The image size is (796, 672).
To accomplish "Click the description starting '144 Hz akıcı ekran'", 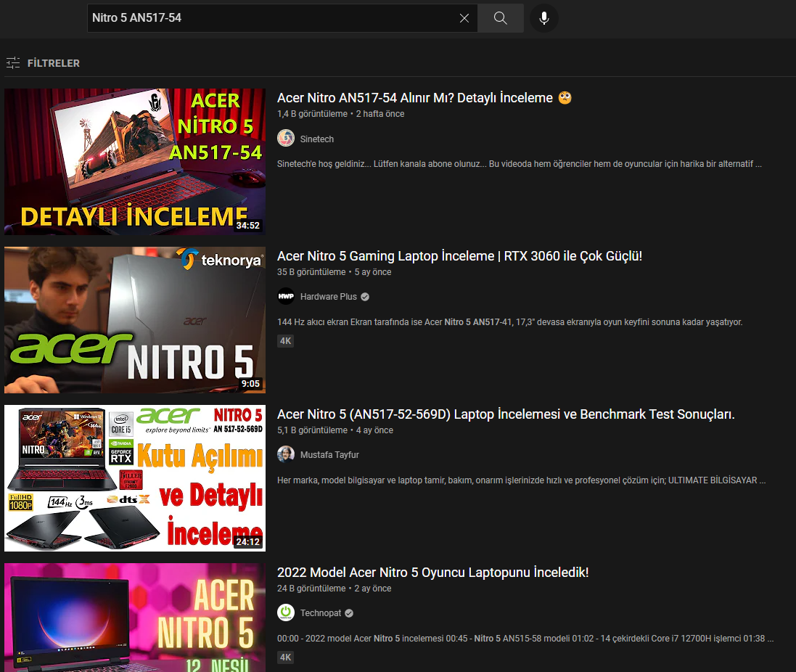I will pos(509,322).
